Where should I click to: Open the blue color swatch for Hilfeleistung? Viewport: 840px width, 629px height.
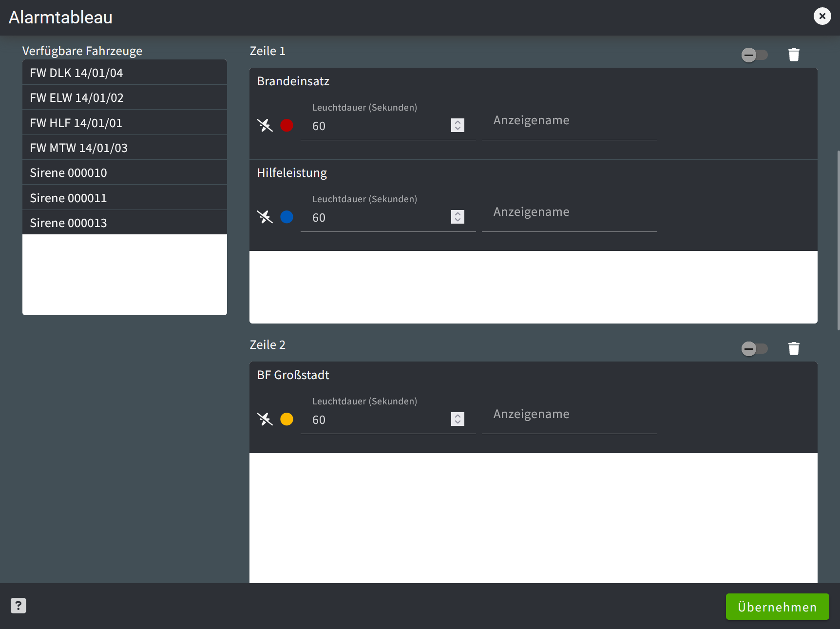pos(286,217)
